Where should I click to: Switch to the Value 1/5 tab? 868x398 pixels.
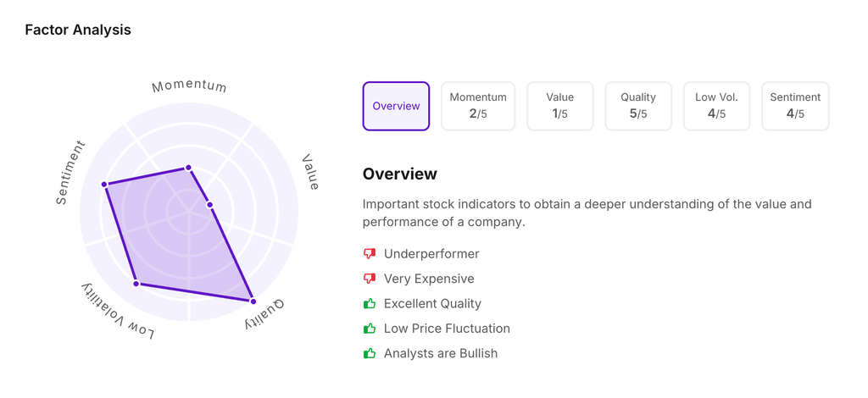point(559,106)
